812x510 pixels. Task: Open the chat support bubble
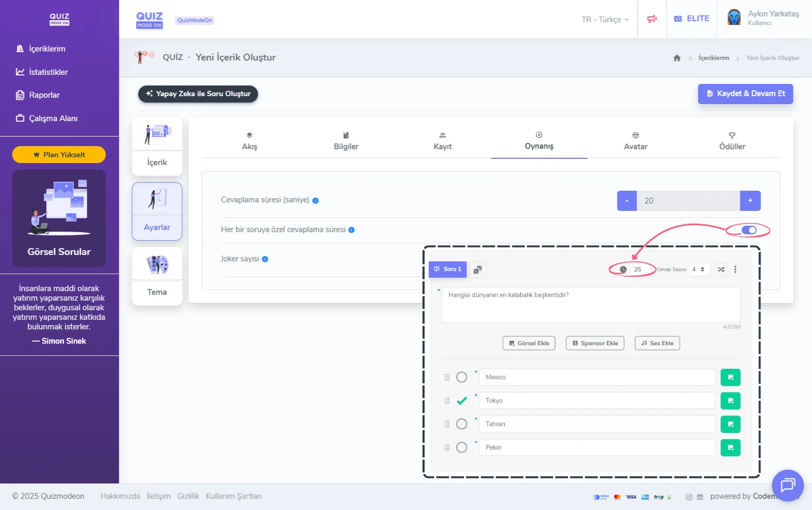click(787, 485)
